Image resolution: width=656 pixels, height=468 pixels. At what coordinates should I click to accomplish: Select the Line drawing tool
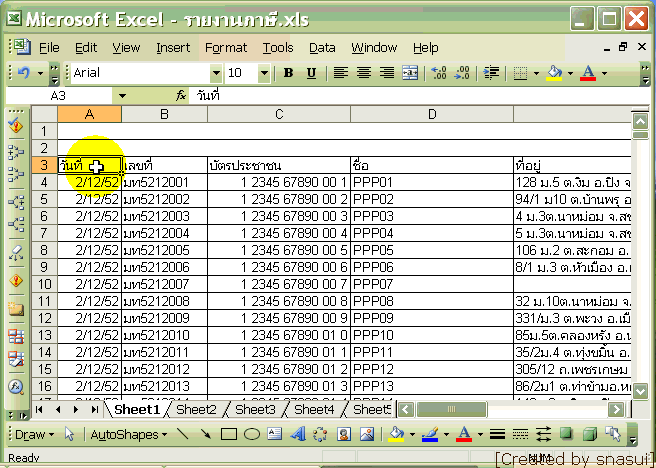pyautogui.click(x=182, y=434)
